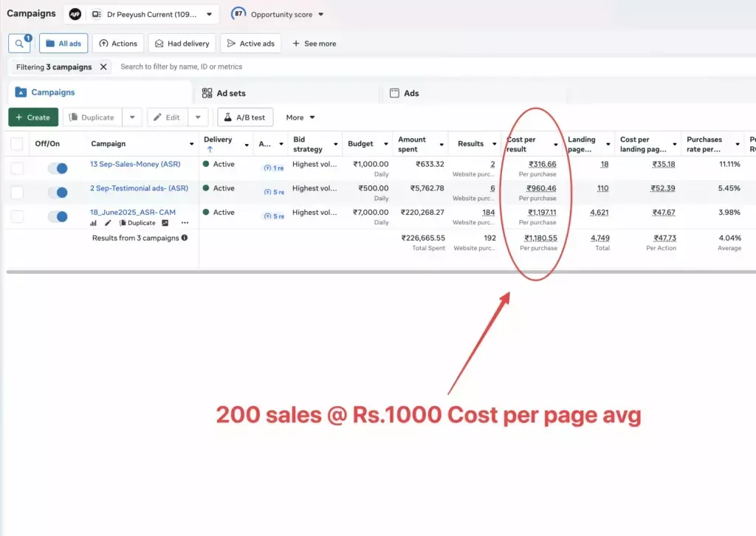Click the image icon next to Duplicate in row

click(x=165, y=223)
